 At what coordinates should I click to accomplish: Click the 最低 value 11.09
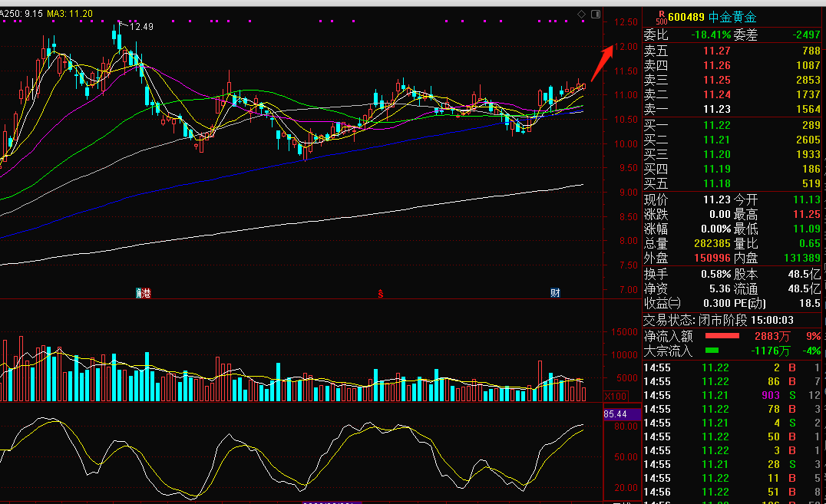pos(807,229)
